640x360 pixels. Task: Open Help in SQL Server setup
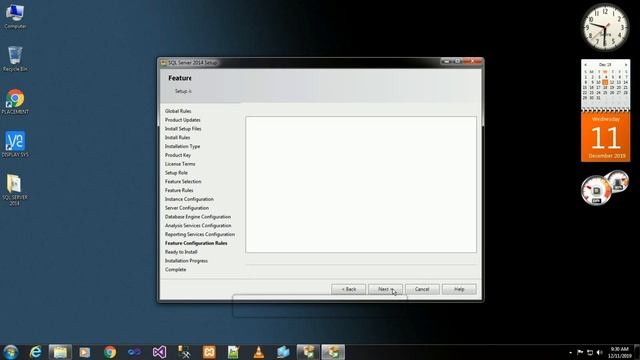point(459,289)
